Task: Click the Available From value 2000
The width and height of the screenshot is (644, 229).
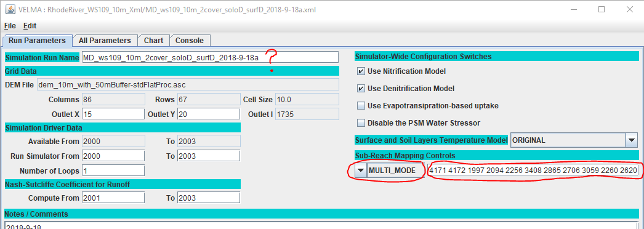Action: click(113, 142)
